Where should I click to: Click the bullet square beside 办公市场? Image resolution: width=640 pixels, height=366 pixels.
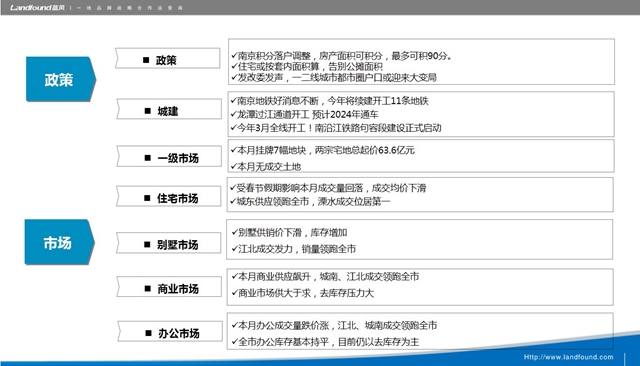149,333
